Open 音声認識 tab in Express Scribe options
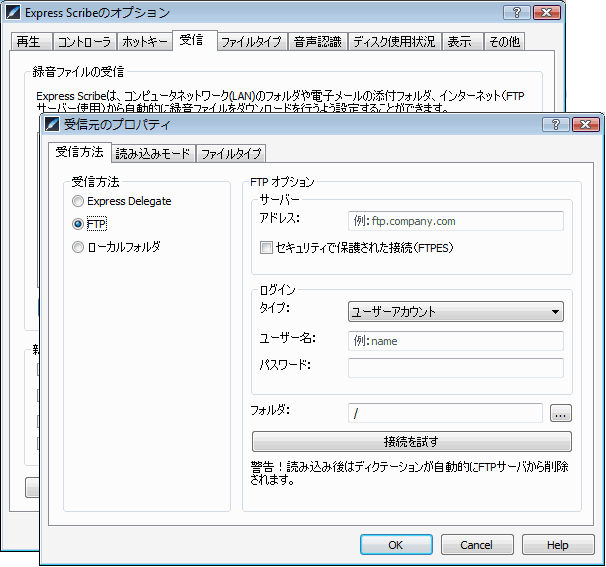The width and height of the screenshot is (606, 567). (318, 42)
